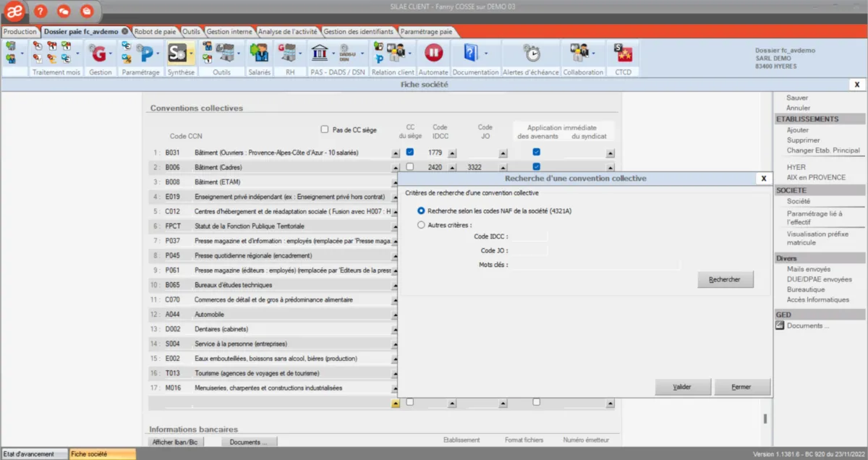This screenshot has height=460, width=868.
Task: Expand dropdown arrow for Bâtiment (Ouvriers) row
Action: pyautogui.click(x=395, y=153)
